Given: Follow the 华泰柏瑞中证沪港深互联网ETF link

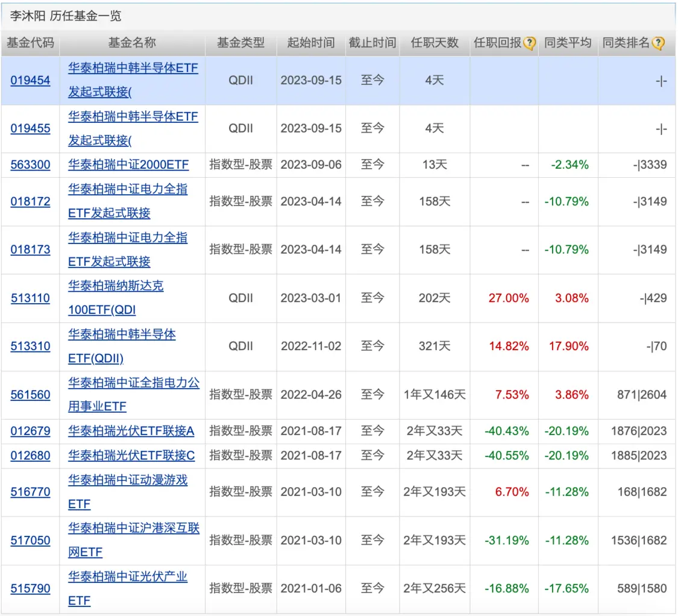Looking at the screenshot, I should [134, 540].
